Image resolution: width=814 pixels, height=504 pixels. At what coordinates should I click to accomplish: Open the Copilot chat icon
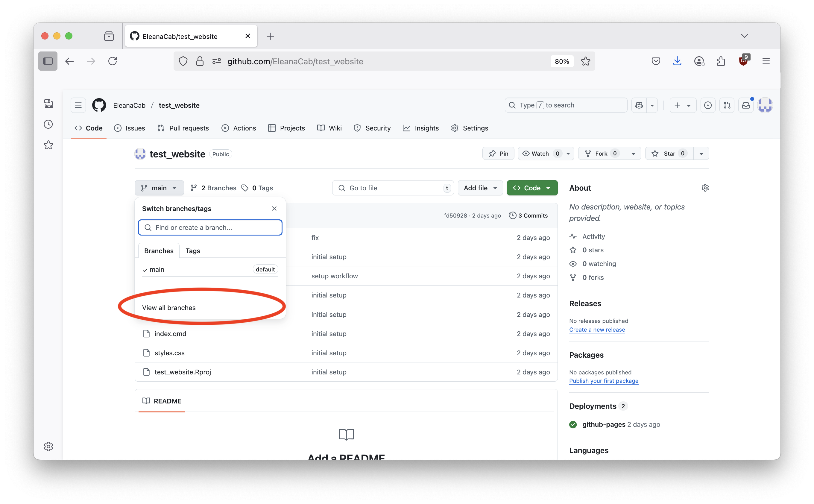[x=639, y=105]
